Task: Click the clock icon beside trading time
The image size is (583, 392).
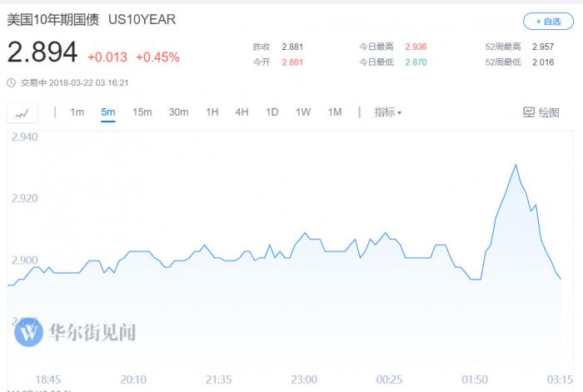Action: 11,82
